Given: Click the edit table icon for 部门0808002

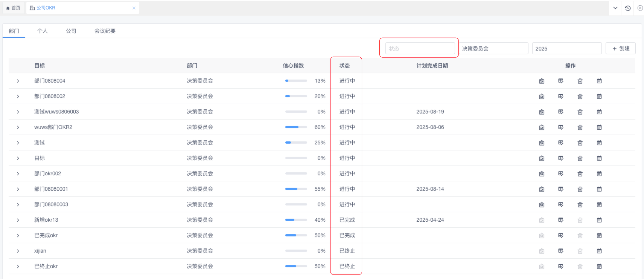Looking at the screenshot, I should [561, 97].
